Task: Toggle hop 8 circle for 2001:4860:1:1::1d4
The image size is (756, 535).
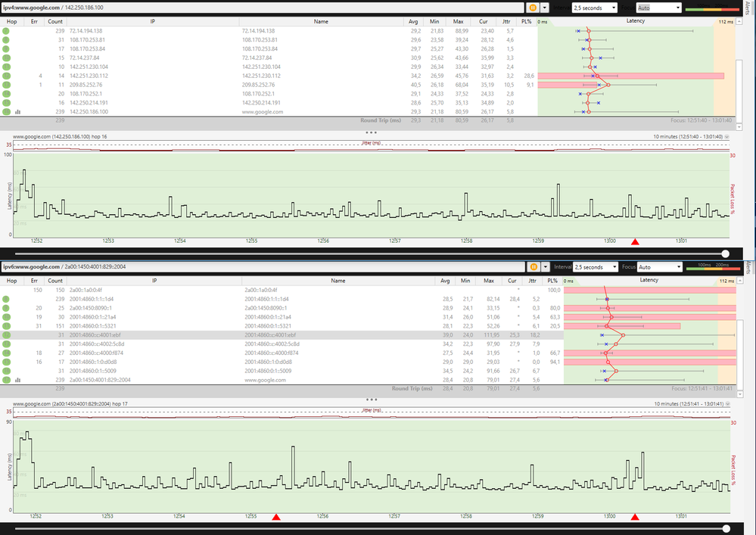Action: (6, 300)
